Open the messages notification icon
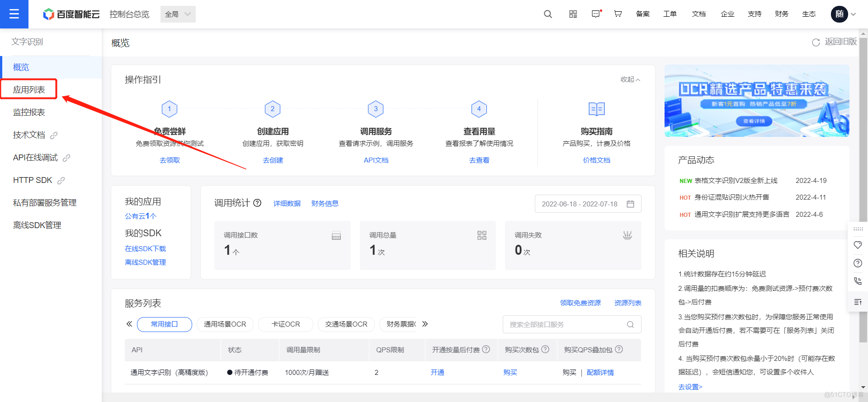The image size is (868, 402). pyautogui.click(x=596, y=14)
